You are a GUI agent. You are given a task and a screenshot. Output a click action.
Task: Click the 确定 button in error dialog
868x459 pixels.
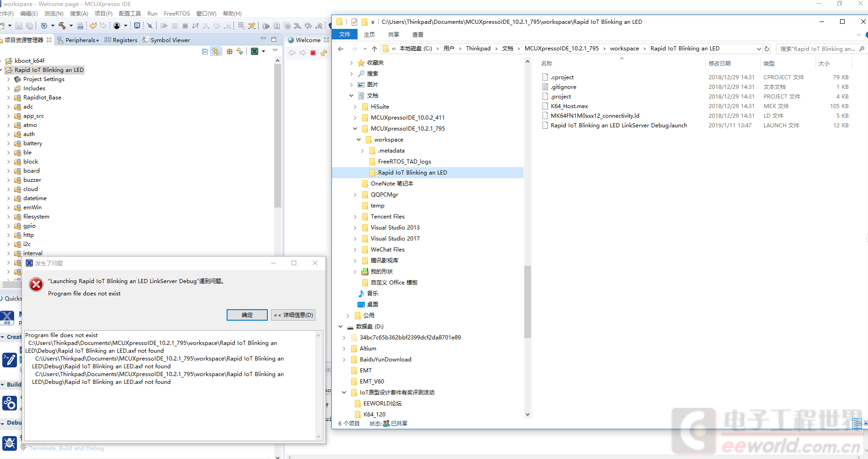point(247,315)
